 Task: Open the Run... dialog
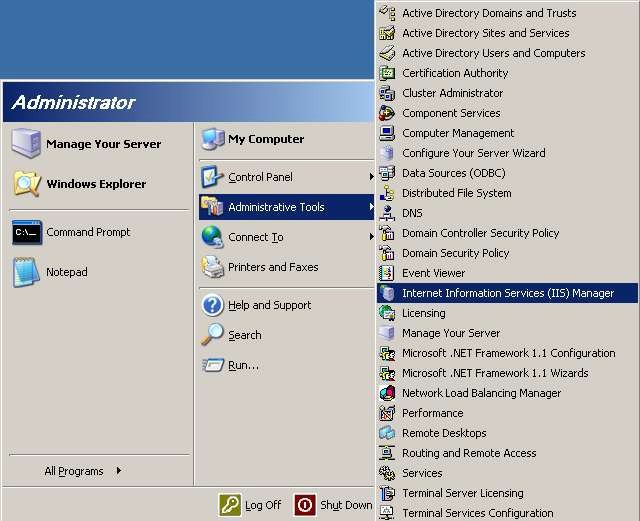click(287, 365)
